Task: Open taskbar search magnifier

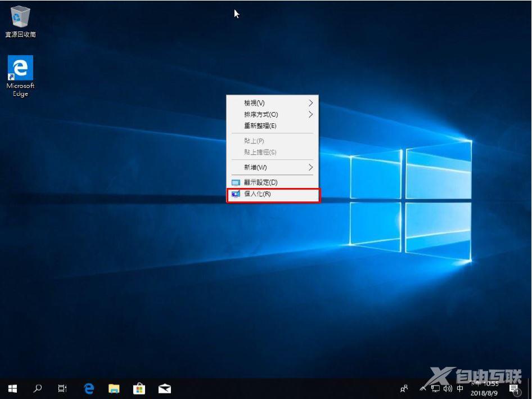Action: [x=38, y=388]
